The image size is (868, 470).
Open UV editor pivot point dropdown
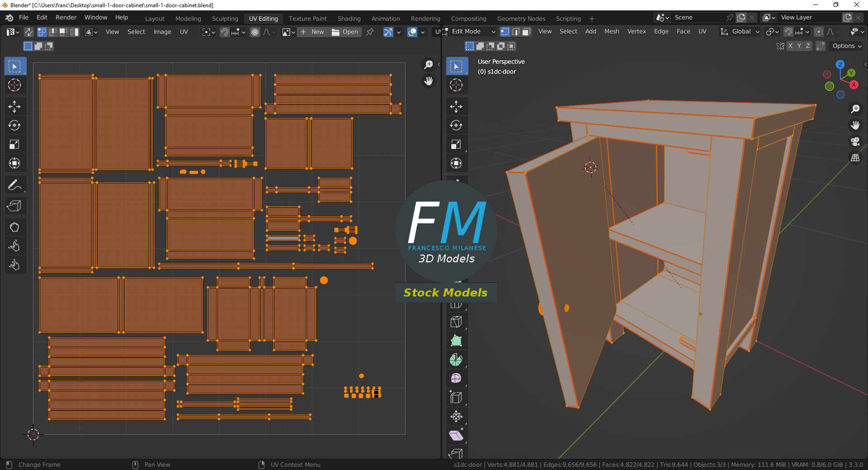(208, 32)
